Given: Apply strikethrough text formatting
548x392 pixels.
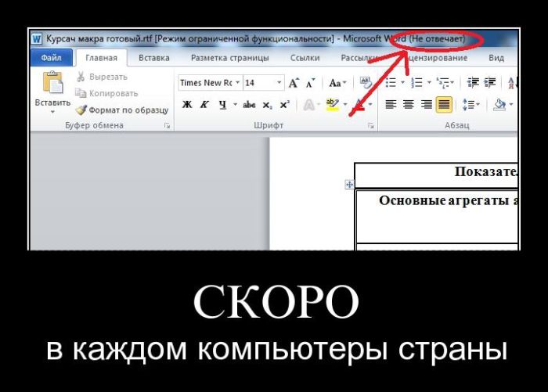Looking at the screenshot, I should tap(249, 104).
